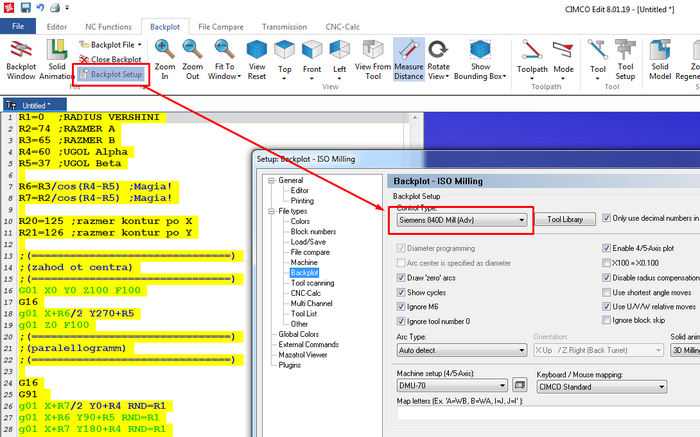Open the Tool Setup icon

pyautogui.click(x=625, y=58)
